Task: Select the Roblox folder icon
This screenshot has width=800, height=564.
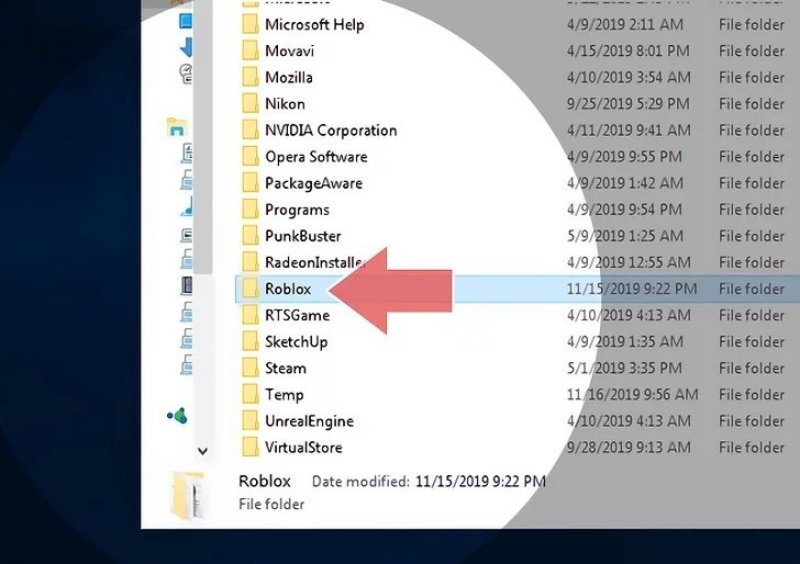Action: click(x=248, y=289)
